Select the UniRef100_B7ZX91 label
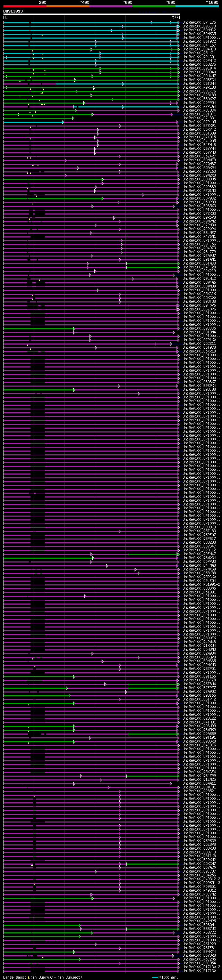222x980 pixels. coord(199,125)
